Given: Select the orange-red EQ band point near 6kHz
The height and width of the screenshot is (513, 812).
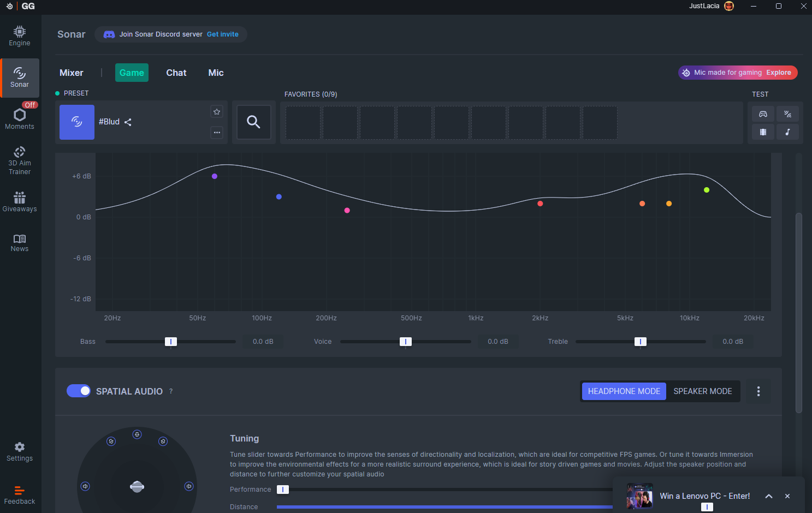Looking at the screenshot, I should (x=642, y=204).
